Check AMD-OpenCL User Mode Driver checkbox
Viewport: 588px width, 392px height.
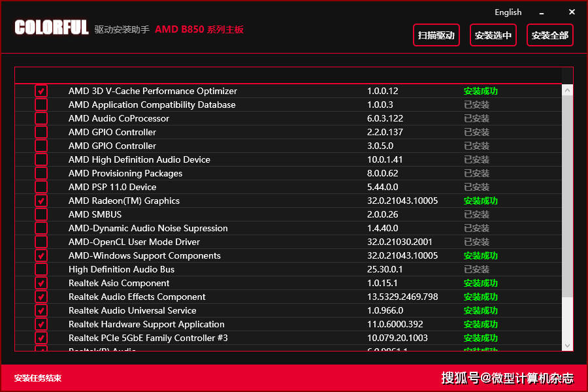[x=41, y=242]
